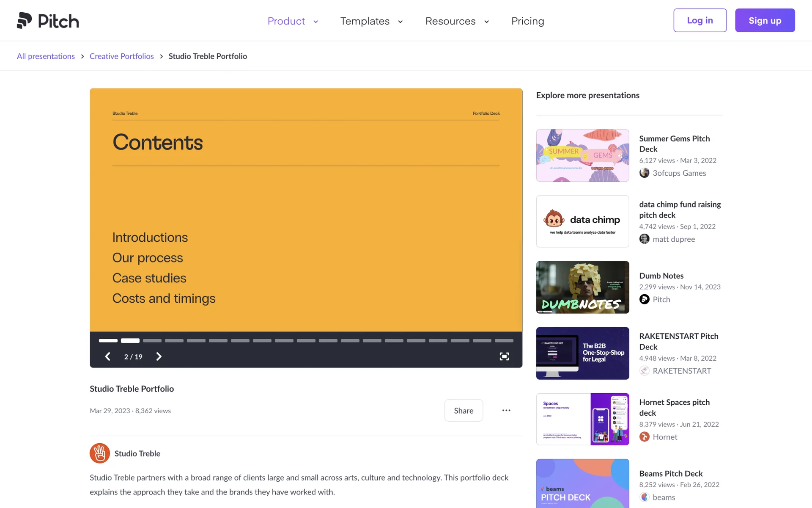
Task: Open the three-dot more options menu
Action: [x=506, y=410]
